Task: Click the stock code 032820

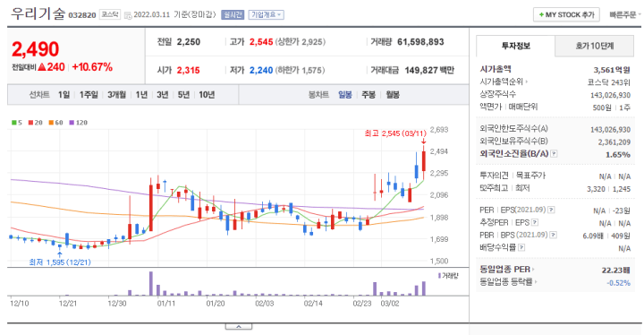Action: coord(82,15)
